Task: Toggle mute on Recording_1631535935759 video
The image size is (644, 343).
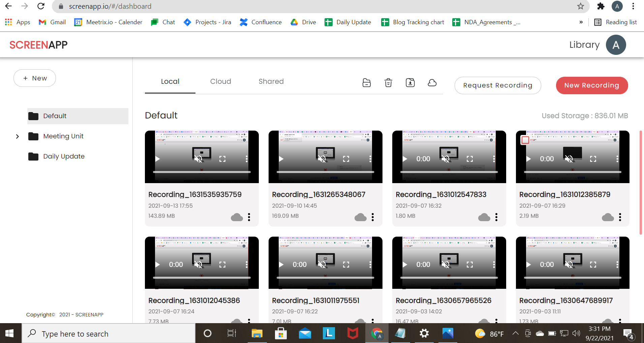Action: tap(198, 159)
